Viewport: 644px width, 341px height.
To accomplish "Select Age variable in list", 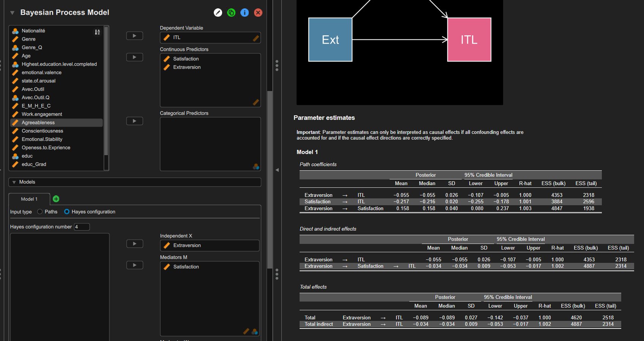I will (x=56, y=56).
